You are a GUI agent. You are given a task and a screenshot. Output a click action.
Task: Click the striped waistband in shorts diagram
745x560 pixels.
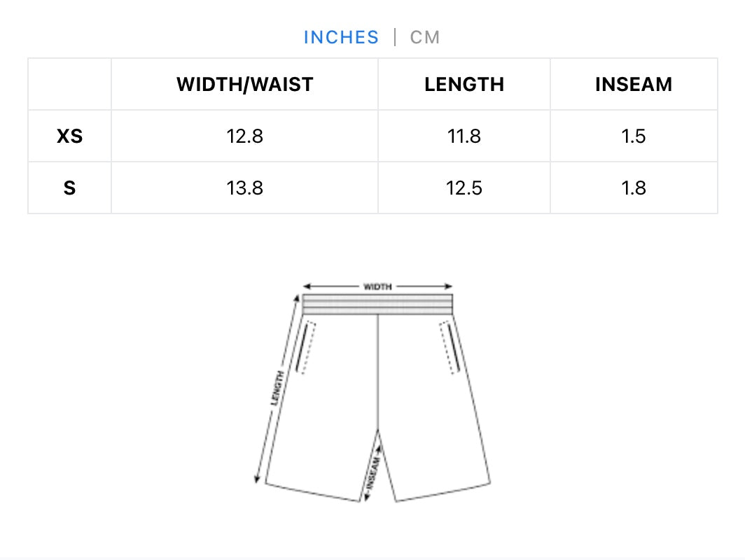(x=377, y=304)
